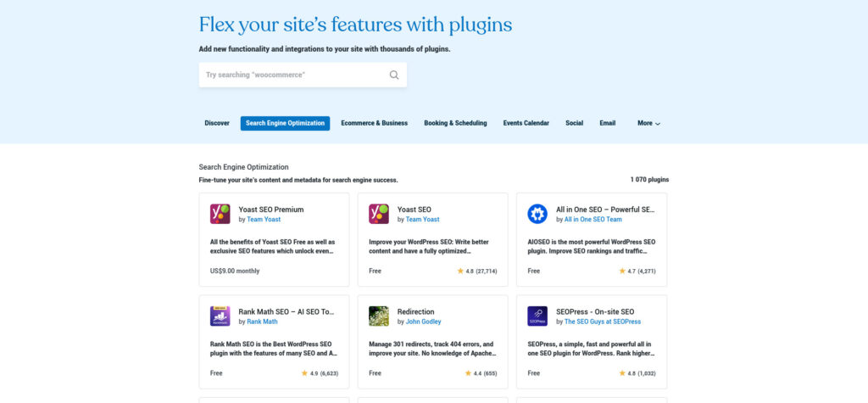Switch to the Discover tab
Viewport: 868px width, 403px height.
pos(217,123)
